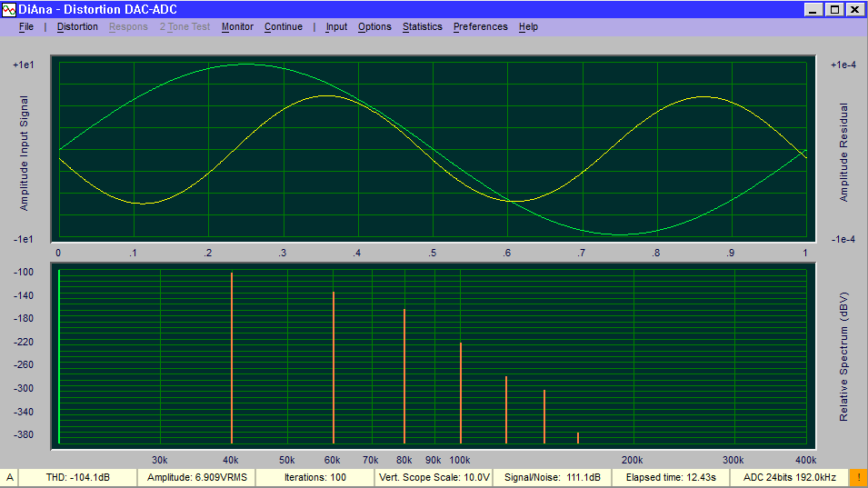Open the Preferences menu

[480, 26]
